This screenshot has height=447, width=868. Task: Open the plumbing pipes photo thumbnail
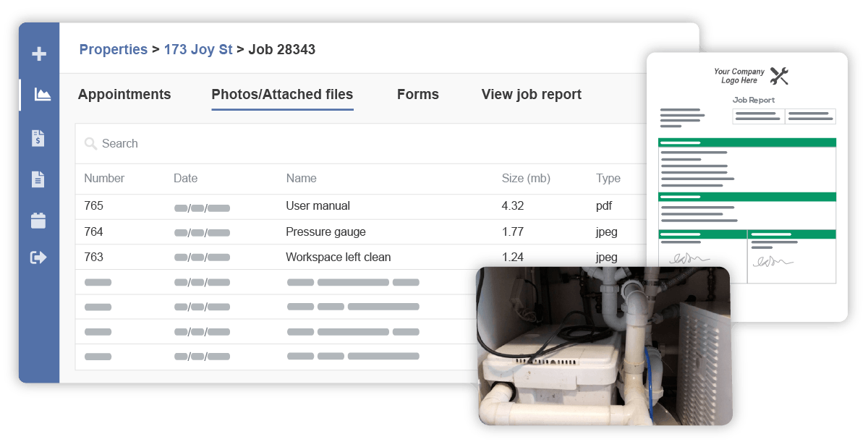click(x=604, y=346)
